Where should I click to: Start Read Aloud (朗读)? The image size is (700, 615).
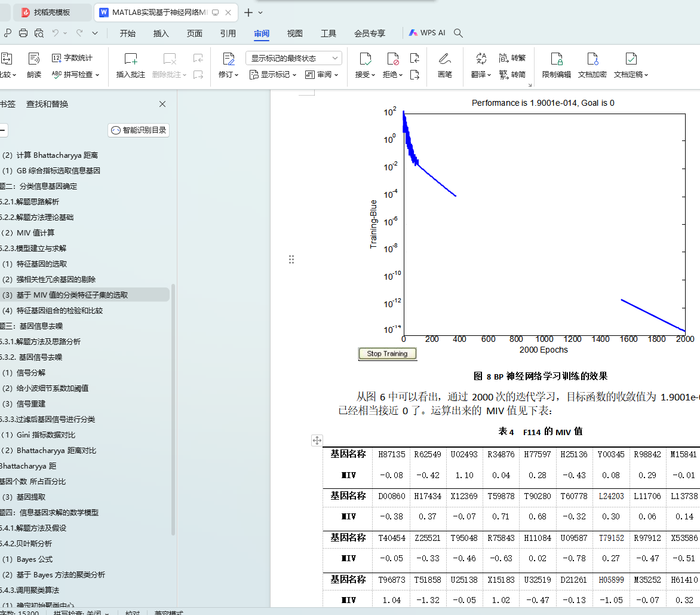[34, 65]
